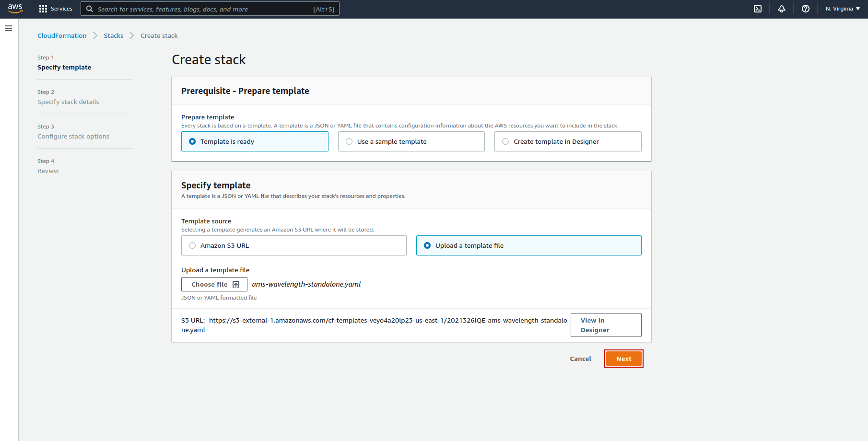Open the CloudShell terminal icon
Screen dimensions: 868x441
click(x=758, y=9)
